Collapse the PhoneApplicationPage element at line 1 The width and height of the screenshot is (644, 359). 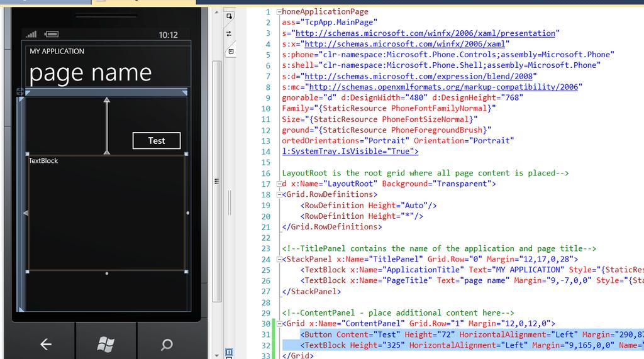pos(279,12)
